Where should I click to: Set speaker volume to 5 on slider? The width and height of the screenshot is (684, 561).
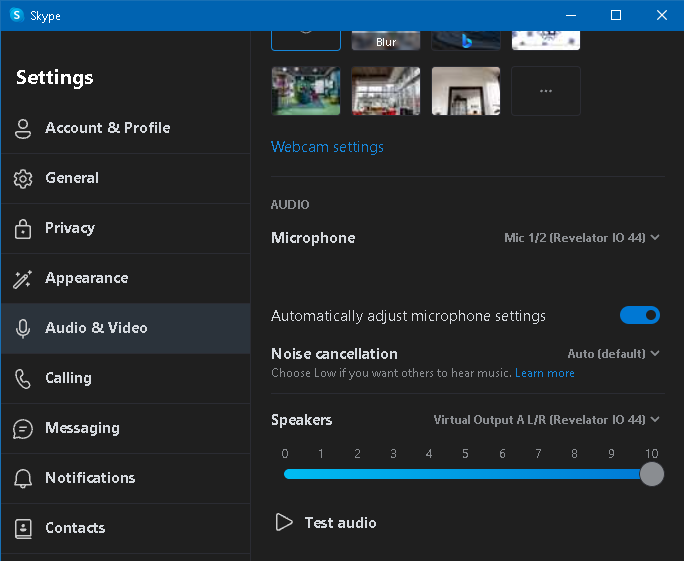pyautogui.click(x=465, y=474)
